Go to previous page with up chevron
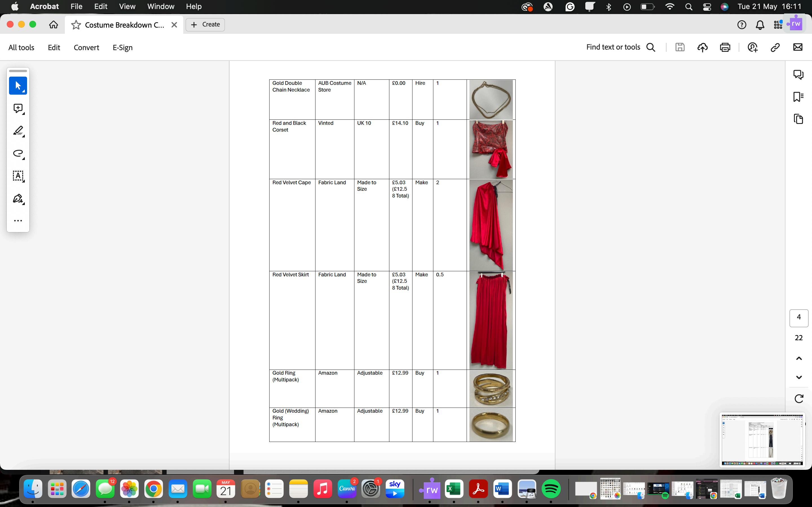Viewport: 812px width, 507px height. pos(798,359)
